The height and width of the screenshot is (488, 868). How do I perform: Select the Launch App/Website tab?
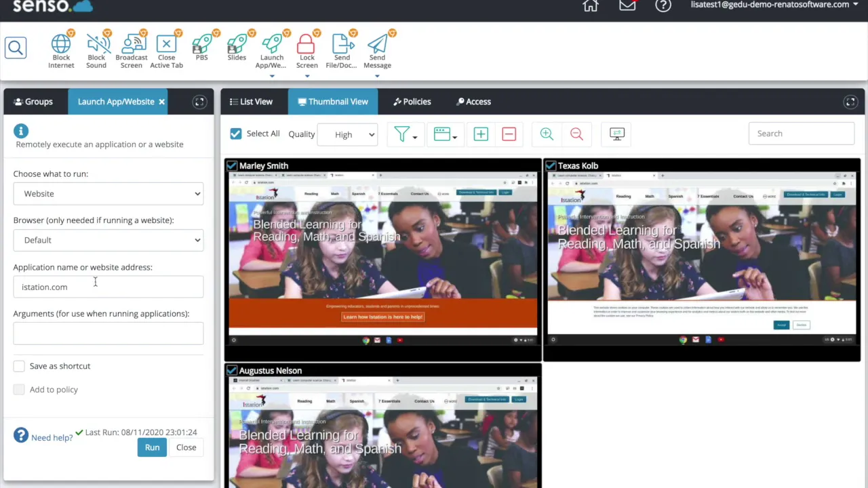(x=116, y=102)
